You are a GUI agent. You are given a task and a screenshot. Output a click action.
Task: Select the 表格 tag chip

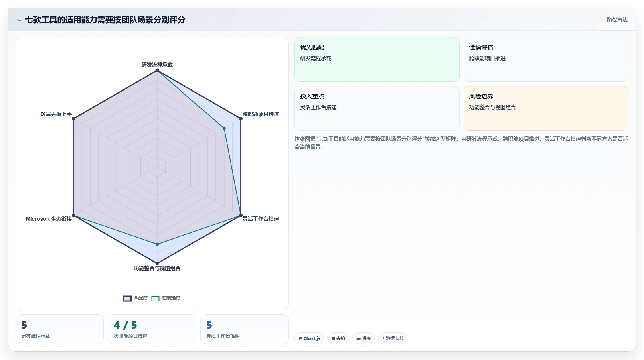tap(338, 338)
